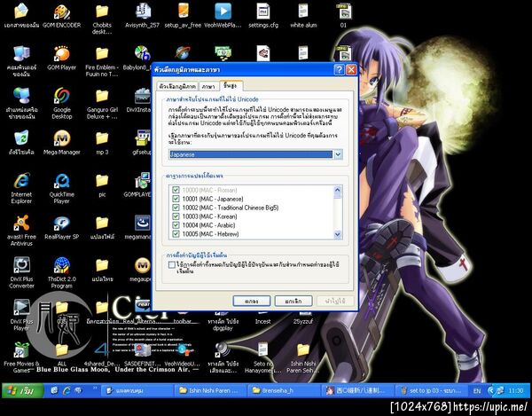The image size is (532, 416).
Task: Open the Windows Start button
Action: [x=23, y=390]
